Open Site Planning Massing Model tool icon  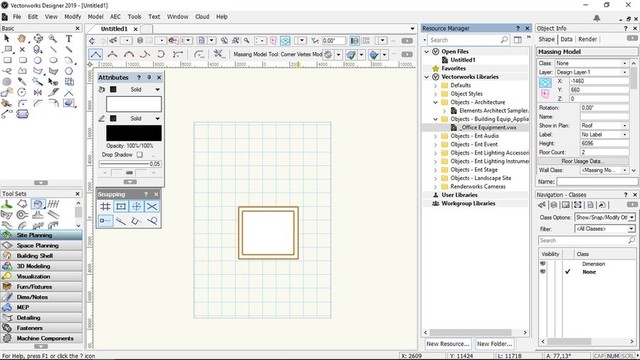38,204
